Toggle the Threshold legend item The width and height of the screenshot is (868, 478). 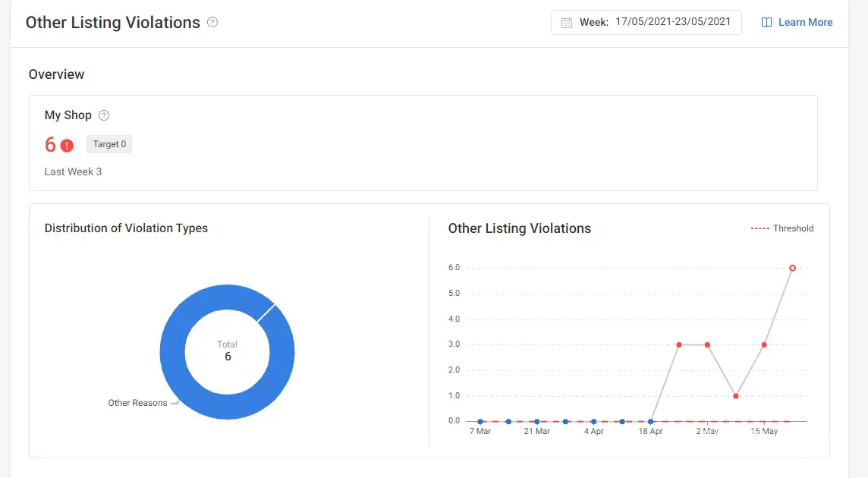782,228
